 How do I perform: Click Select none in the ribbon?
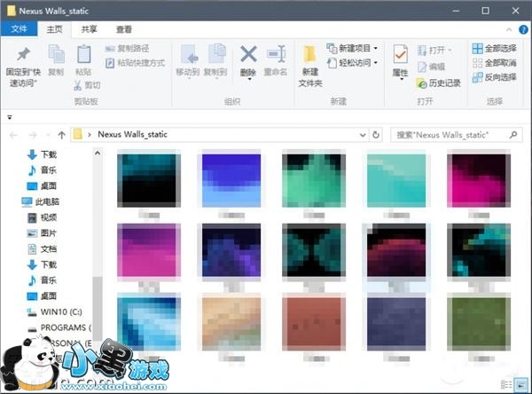pyautogui.click(x=495, y=63)
